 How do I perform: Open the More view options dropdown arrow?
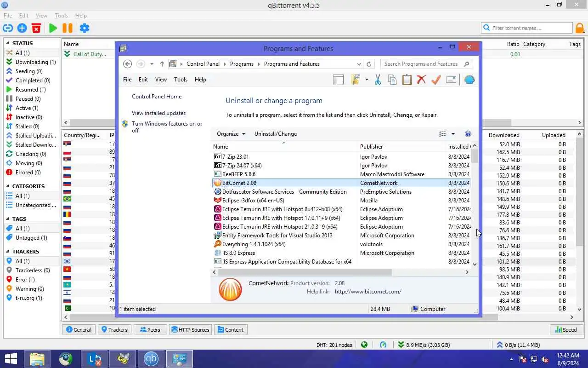point(453,134)
